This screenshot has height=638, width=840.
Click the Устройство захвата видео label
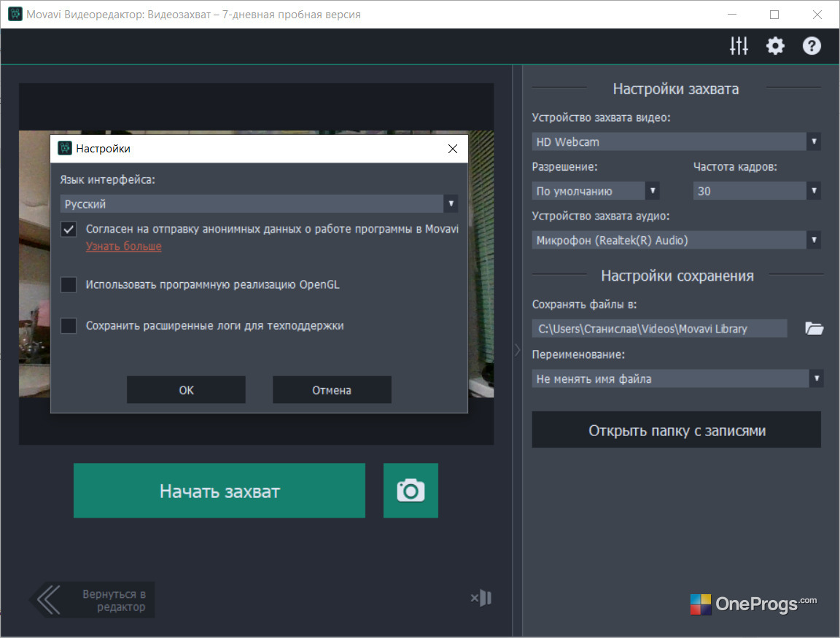pyautogui.click(x=601, y=117)
